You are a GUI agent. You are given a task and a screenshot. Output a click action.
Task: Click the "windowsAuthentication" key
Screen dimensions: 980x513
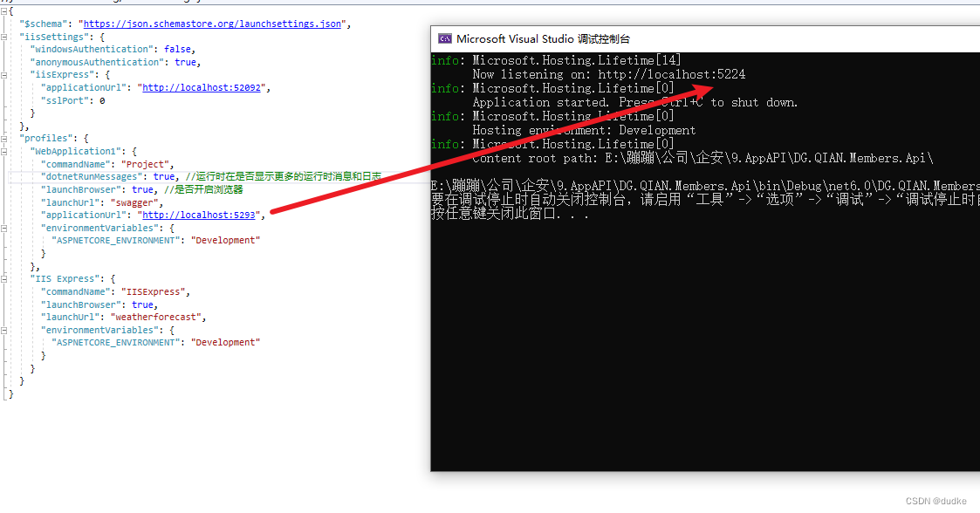pos(92,50)
